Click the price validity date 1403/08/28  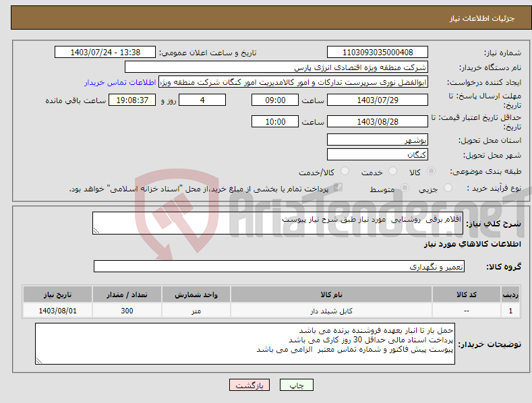click(378, 121)
